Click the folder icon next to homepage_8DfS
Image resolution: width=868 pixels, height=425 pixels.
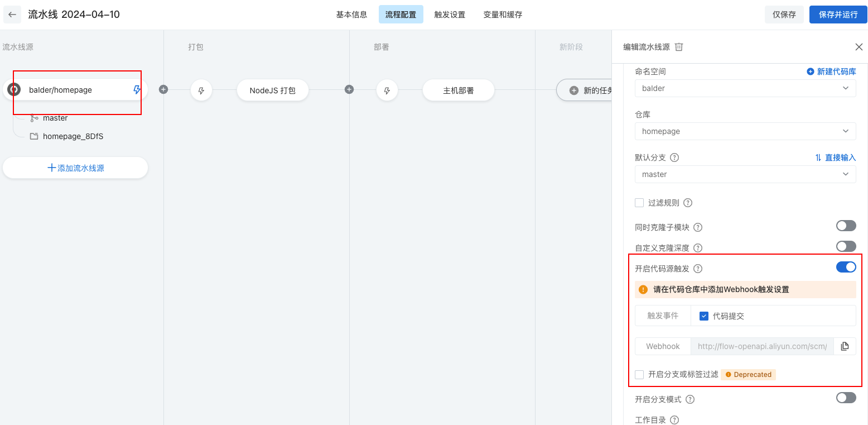click(35, 136)
